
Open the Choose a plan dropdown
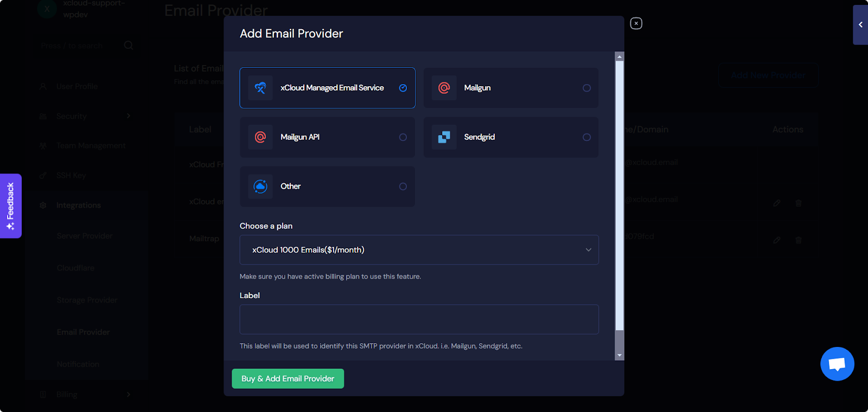[419, 250]
